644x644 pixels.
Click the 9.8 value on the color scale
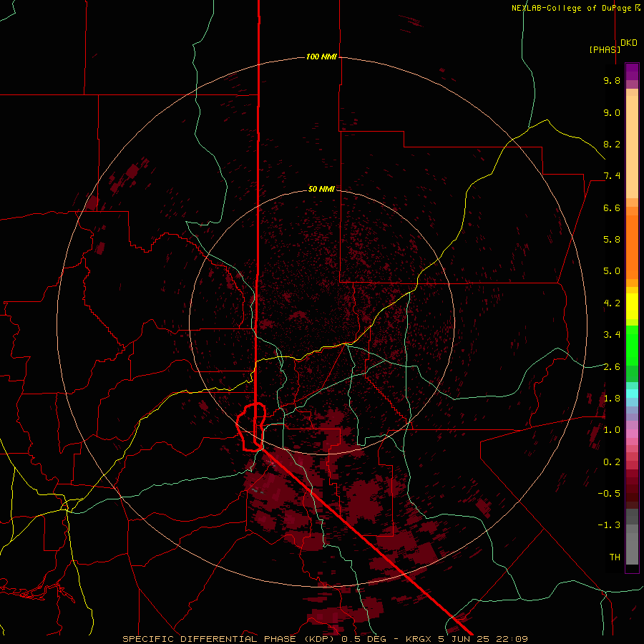(612, 80)
